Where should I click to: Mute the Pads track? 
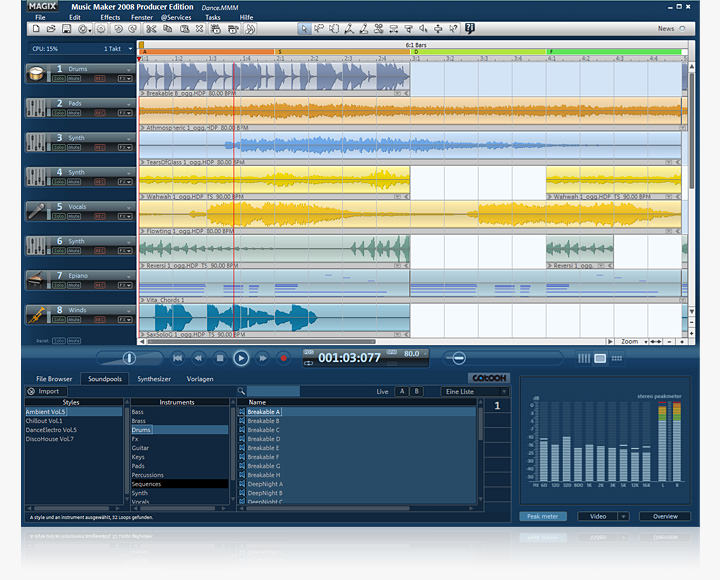[74, 113]
